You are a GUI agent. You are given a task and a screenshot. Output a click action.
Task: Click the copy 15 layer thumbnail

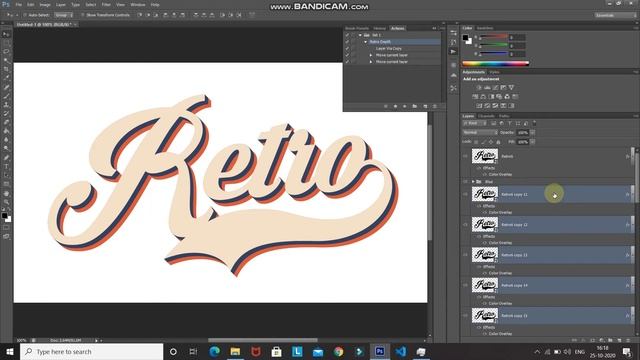485,316
